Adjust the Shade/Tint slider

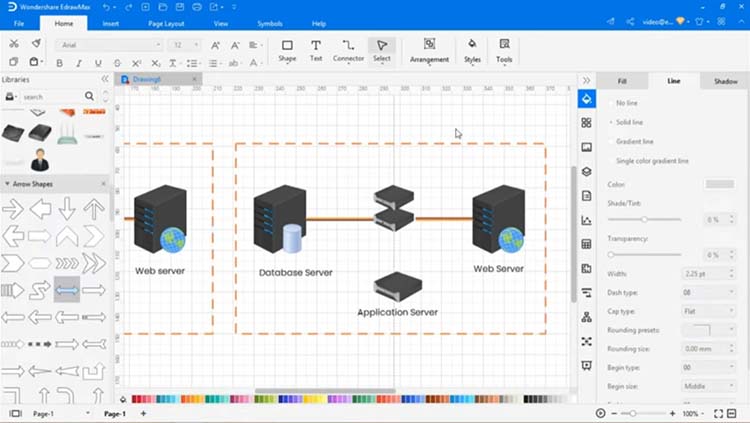(644, 219)
